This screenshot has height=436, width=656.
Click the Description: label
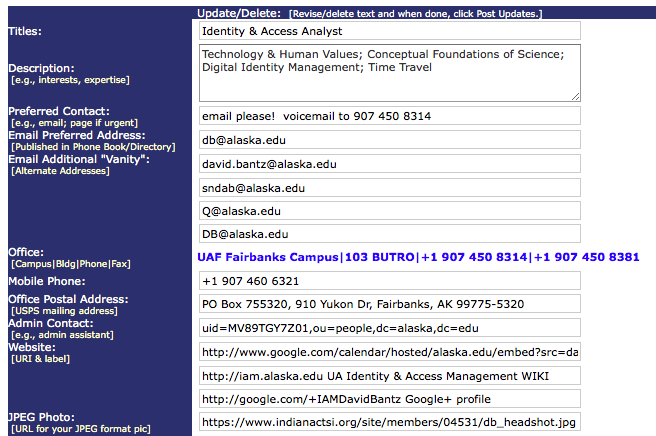41,68
